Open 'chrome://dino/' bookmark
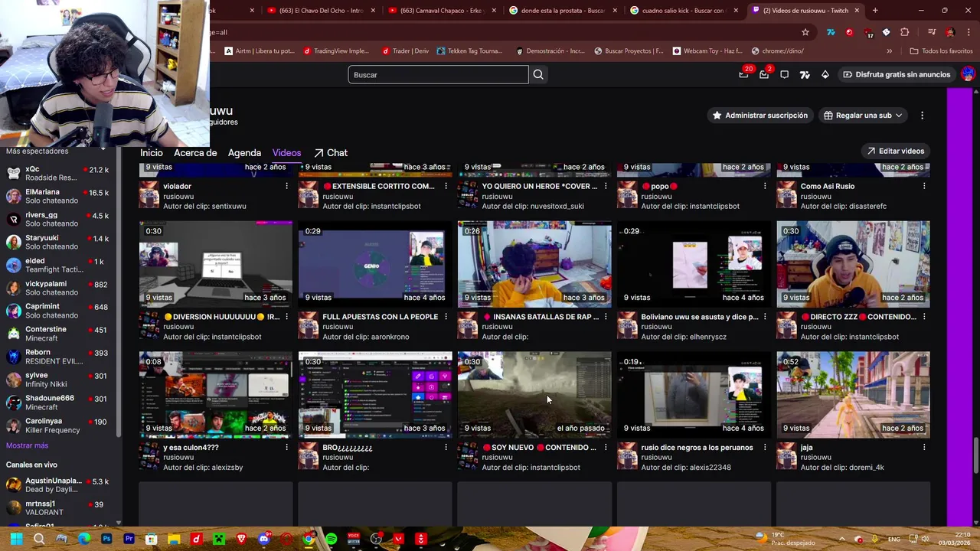Viewport: 980px width, 551px height. pyautogui.click(x=777, y=51)
